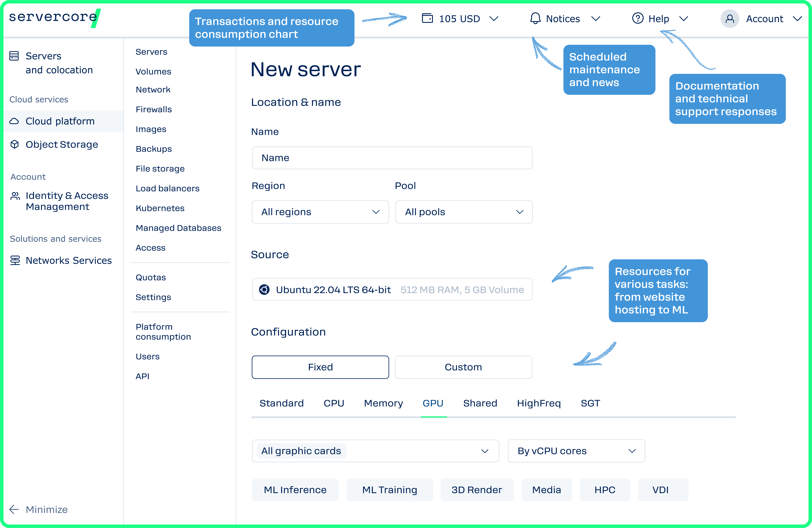Image resolution: width=812 pixels, height=528 pixels.
Task: Toggle the ML Inference filter
Action: pyautogui.click(x=295, y=490)
